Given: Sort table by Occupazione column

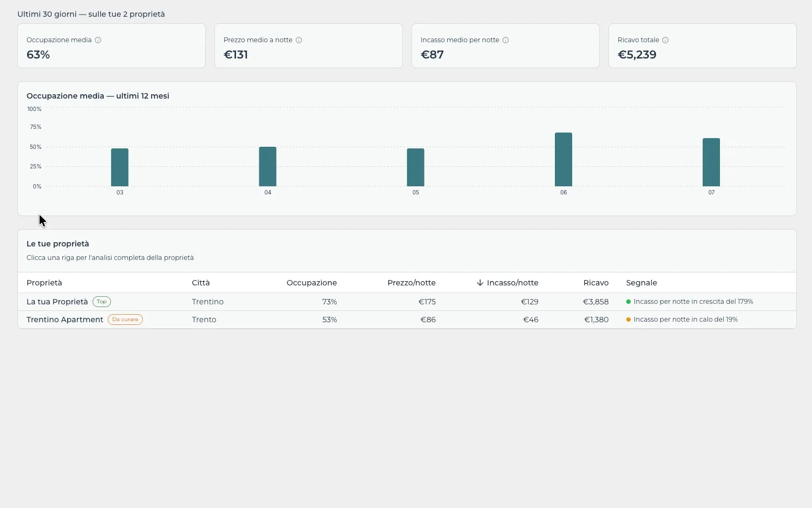Looking at the screenshot, I should 312,283.
